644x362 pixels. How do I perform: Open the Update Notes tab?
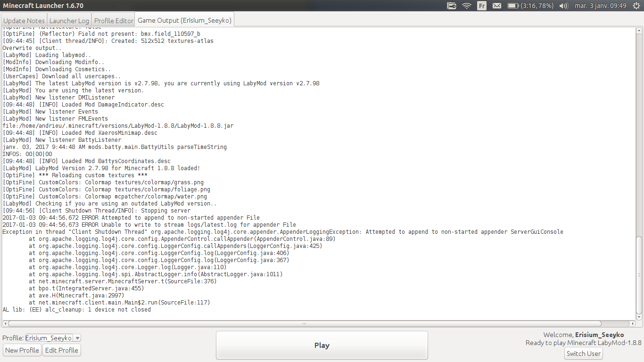click(x=24, y=20)
